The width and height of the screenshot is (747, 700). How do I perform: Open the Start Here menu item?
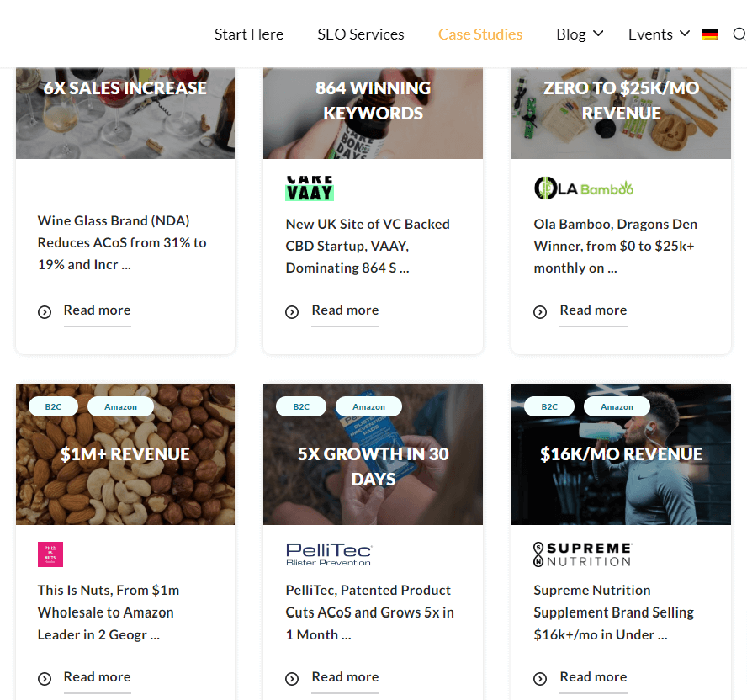coord(249,34)
